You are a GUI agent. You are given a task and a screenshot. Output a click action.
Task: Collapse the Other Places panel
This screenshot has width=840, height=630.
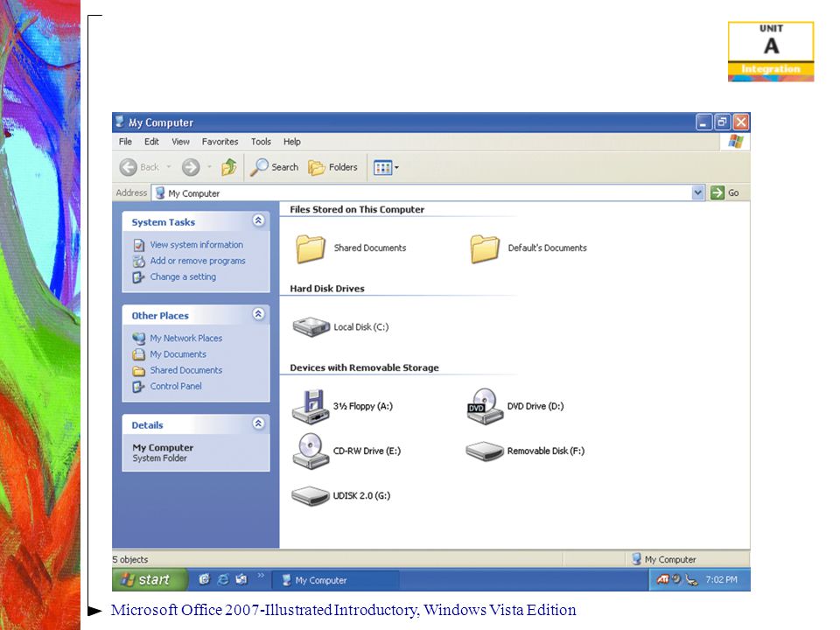258,314
